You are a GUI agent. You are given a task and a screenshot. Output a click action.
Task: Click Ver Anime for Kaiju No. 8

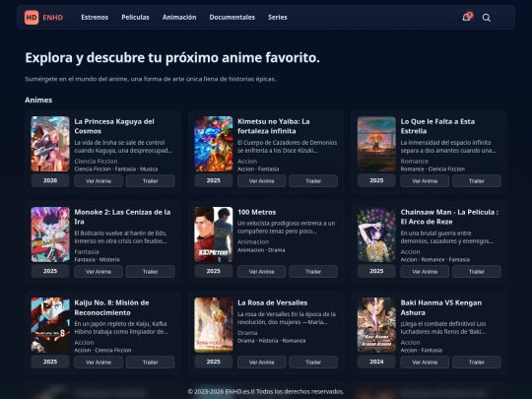(99, 362)
